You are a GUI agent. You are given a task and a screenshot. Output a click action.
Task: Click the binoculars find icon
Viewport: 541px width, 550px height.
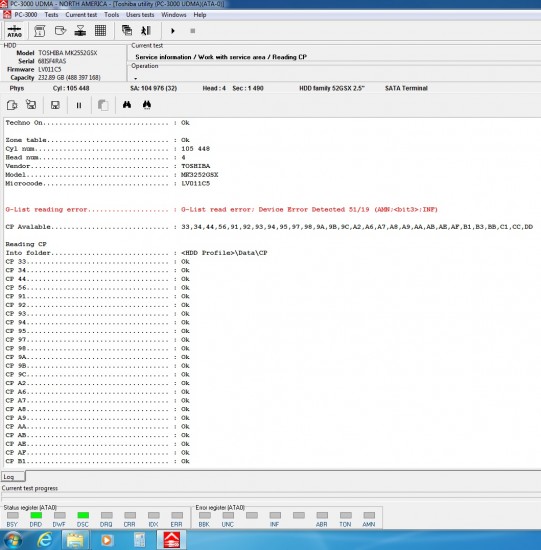click(x=127, y=105)
